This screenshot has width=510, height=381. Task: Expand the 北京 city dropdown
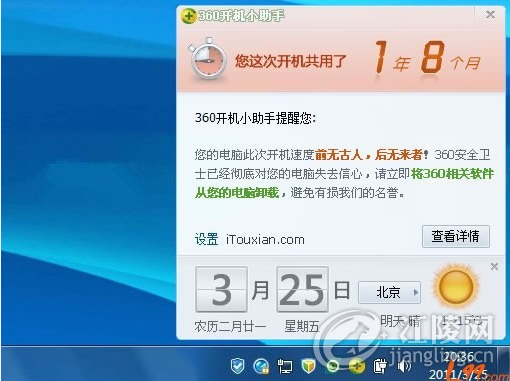coord(389,292)
